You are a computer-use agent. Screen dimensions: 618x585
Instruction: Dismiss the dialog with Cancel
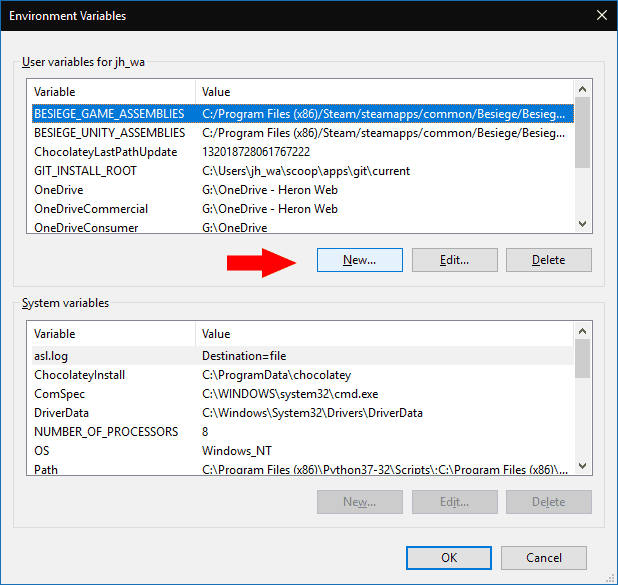point(544,558)
